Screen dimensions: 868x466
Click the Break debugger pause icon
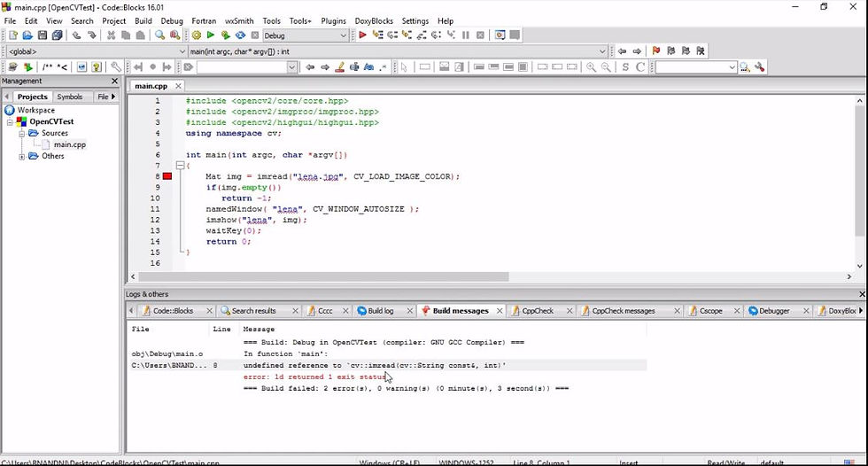click(x=466, y=35)
